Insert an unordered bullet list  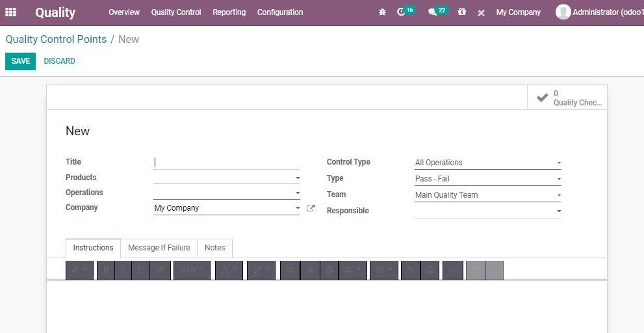(290, 270)
